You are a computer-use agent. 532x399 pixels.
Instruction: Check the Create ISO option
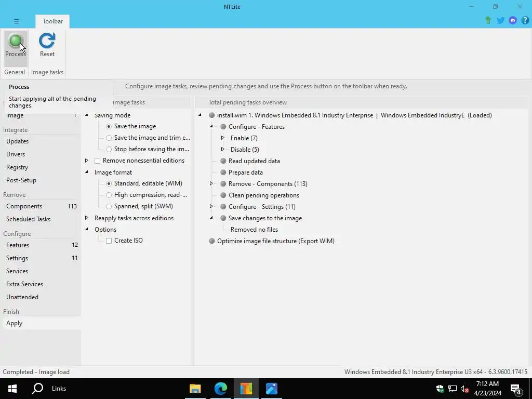[x=109, y=241]
